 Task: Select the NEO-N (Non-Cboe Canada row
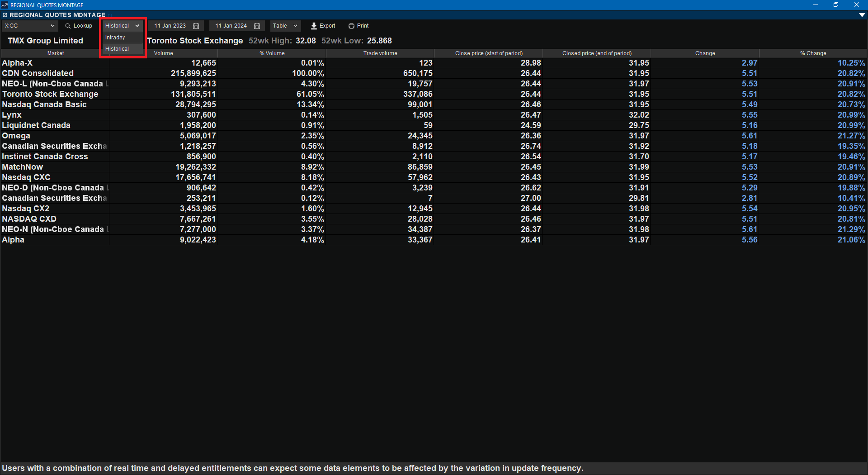click(x=434, y=229)
